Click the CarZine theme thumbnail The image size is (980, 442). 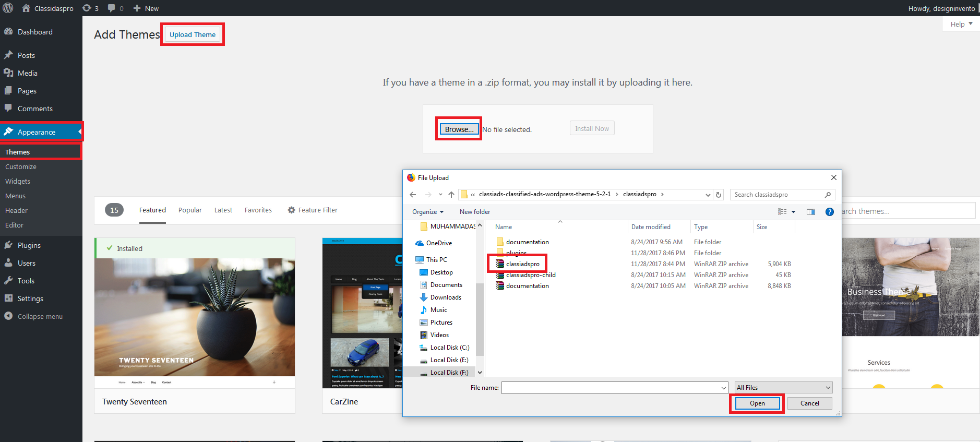tap(362, 313)
